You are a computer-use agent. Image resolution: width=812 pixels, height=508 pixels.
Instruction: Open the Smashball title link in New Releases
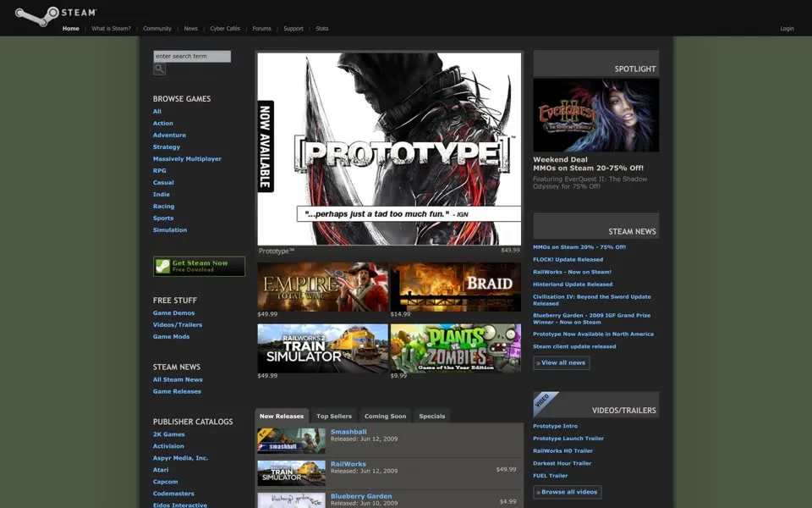click(348, 432)
